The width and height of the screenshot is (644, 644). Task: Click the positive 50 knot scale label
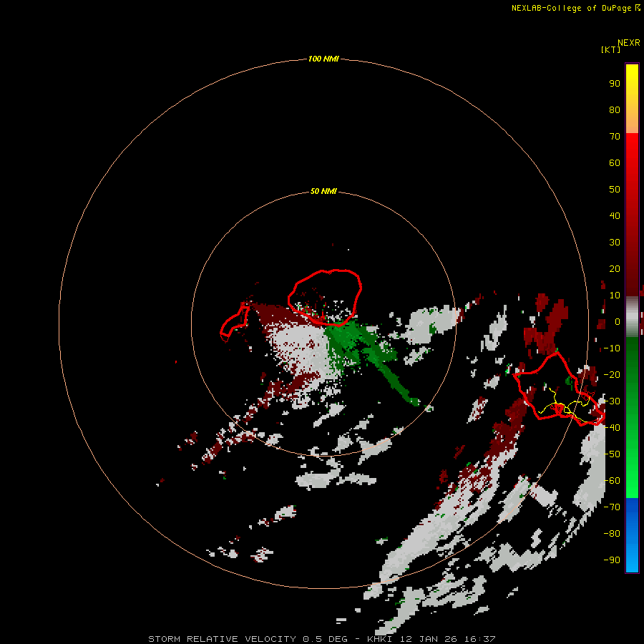tap(615, 190)
